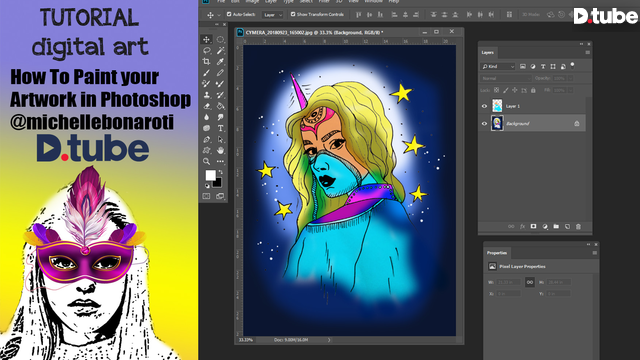Open the Window menu
The width and height of the screenshot is (640, 360).
pyautogui.click(x=373, y=2)
